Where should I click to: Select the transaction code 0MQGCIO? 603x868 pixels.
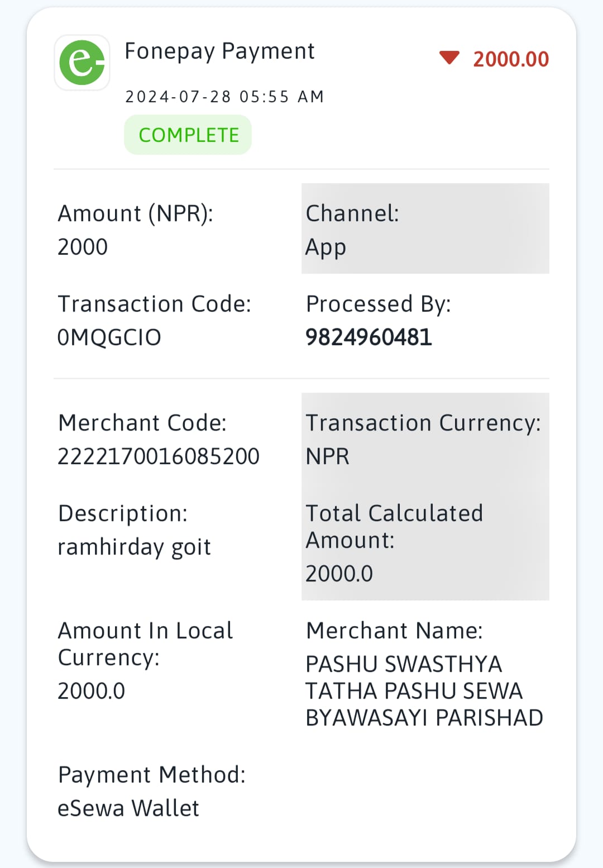[109, 337]
